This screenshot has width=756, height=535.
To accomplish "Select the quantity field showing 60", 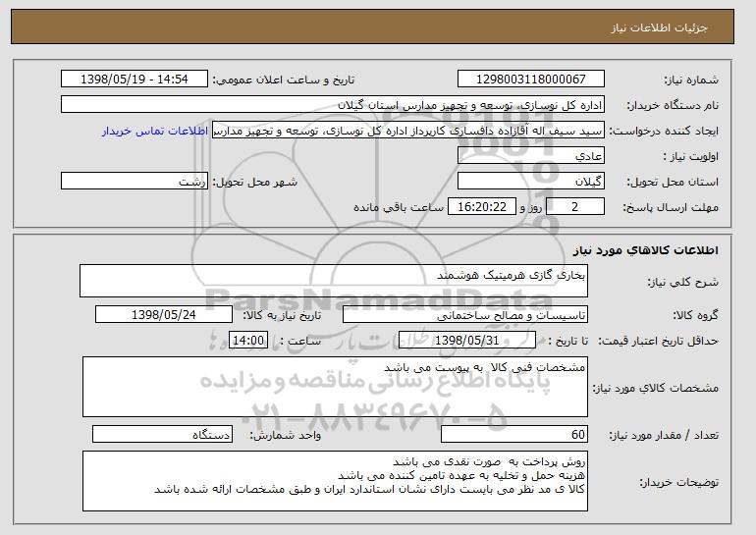I will pos(514,434).
